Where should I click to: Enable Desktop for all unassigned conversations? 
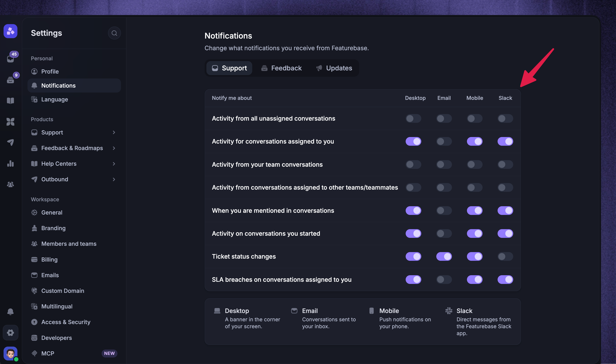[x=413, y=118]
